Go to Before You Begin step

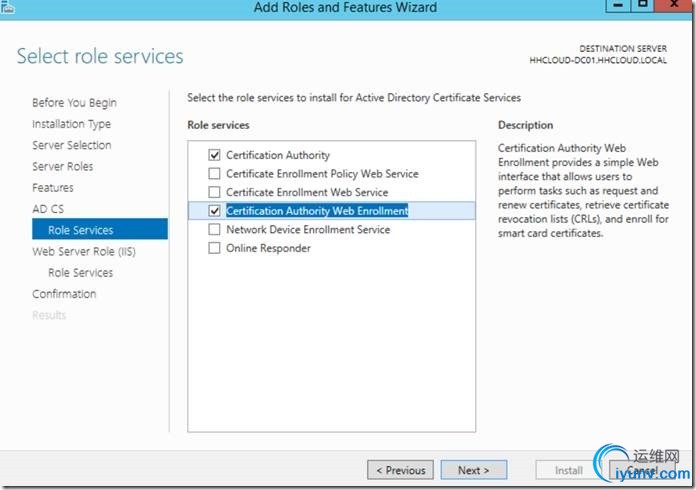click(74, 103)
